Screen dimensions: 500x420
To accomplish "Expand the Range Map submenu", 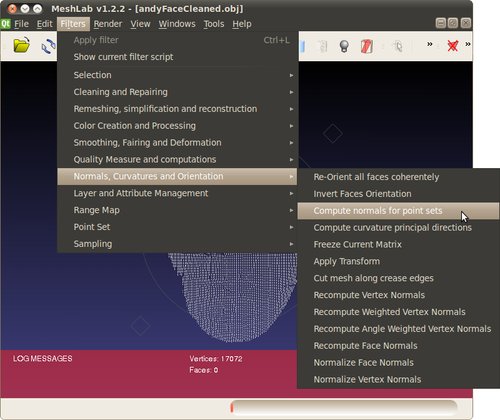I will 178,210.
